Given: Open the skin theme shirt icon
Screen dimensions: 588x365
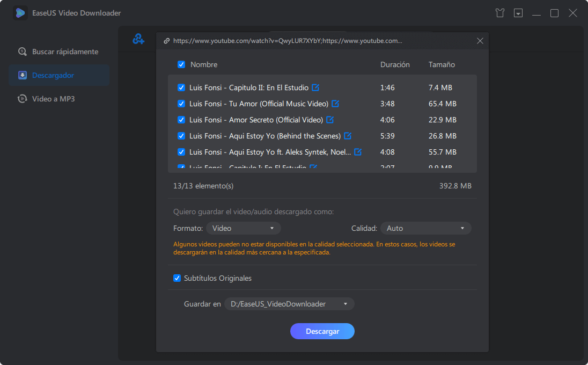Looking at the screenshot, I should coord(500,13).
